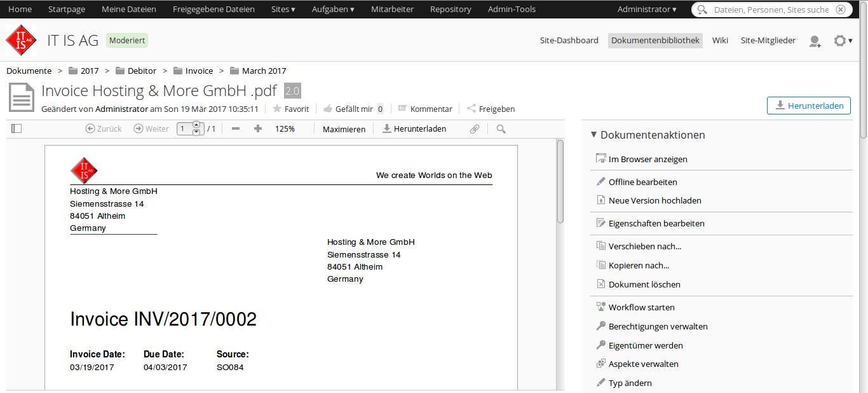The height and width of the screenshot is (393, 868).
Task: Click the page vertical scrollbar
Action: click(x=863, y=69)
